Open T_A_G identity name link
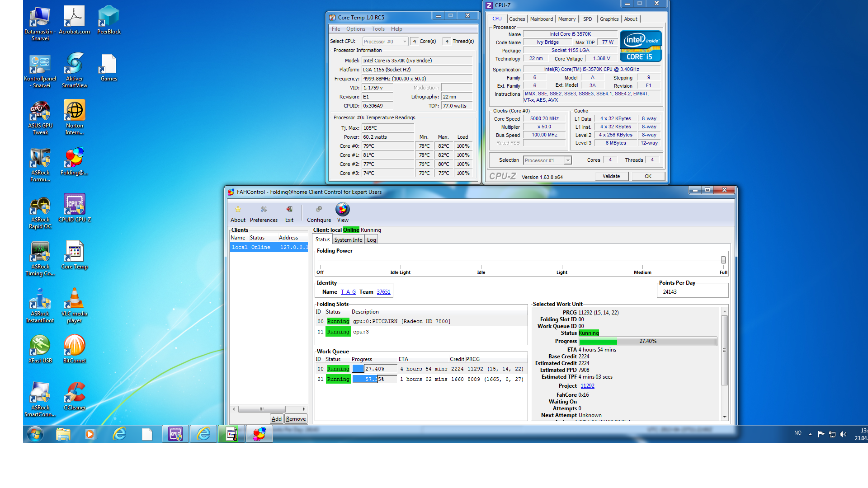Screen dimensions: 868x488 (x=348, y=292)
